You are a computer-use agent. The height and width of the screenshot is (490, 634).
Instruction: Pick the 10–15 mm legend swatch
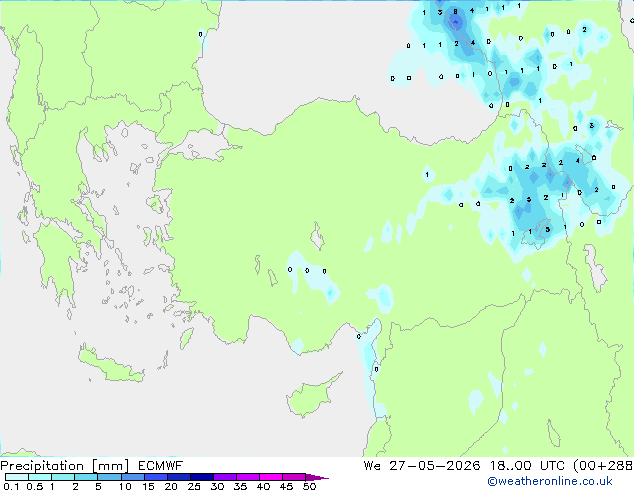pyautogui.click(x=132, y=477)
